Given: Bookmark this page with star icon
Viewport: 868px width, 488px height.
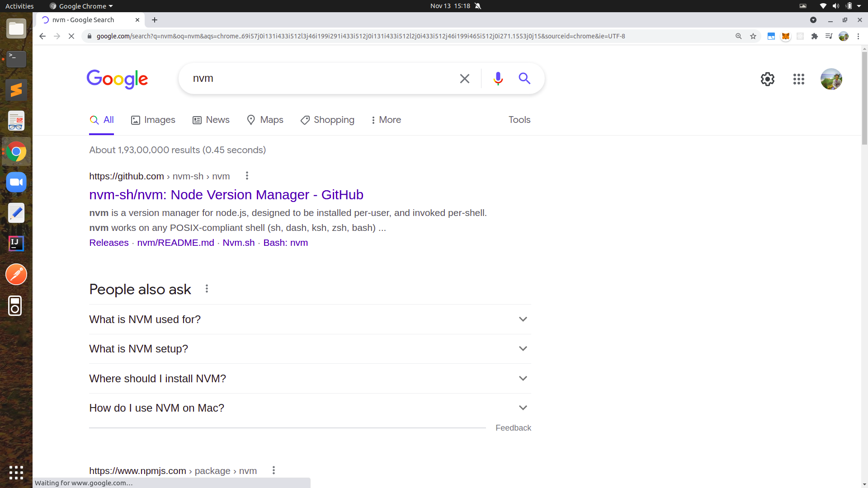Looking at the screenshot, I should point(753,36).
